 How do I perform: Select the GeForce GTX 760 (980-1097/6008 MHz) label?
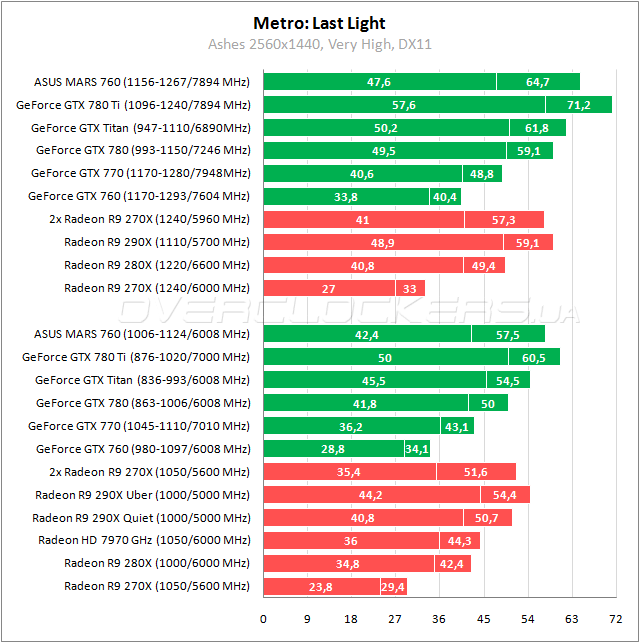point(142,449)
